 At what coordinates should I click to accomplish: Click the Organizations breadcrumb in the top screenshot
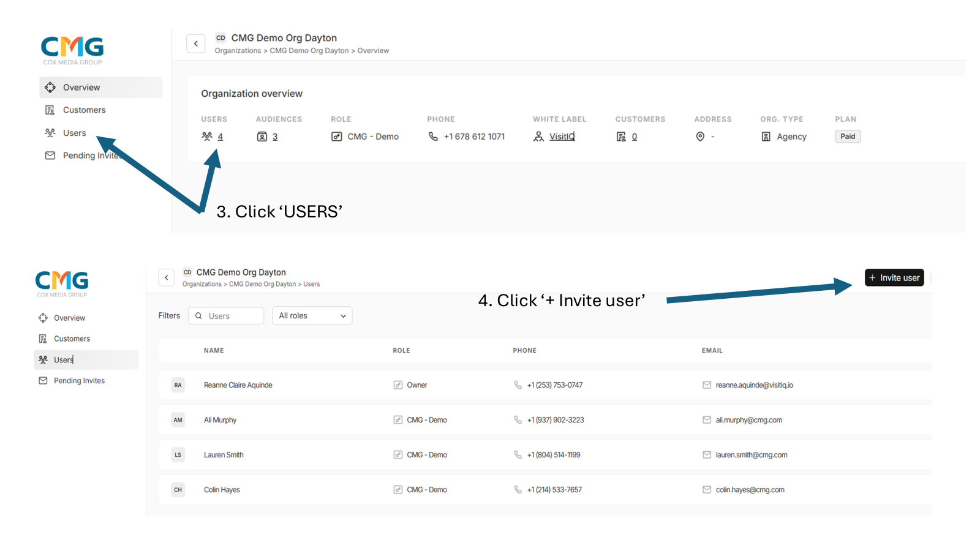click(x=238, y=51)
